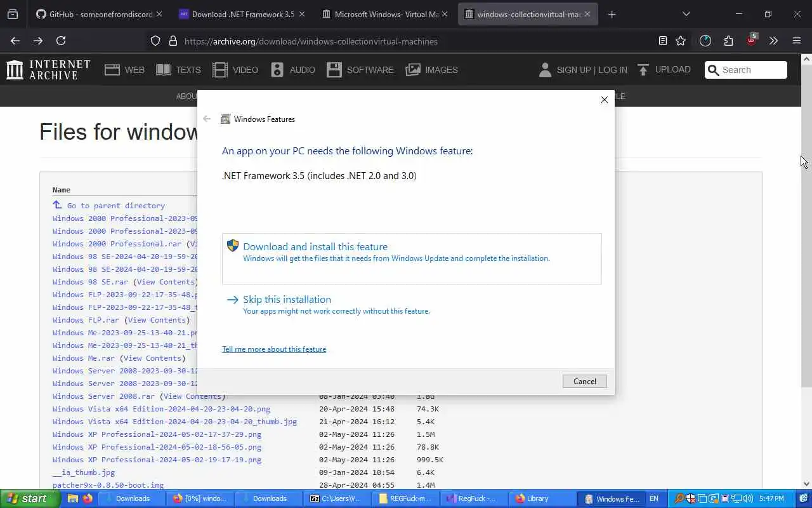This screenshot has height=508, width=812.
Task: Cancel the Windows Features dialog
Action: click(x=585, y=381)
